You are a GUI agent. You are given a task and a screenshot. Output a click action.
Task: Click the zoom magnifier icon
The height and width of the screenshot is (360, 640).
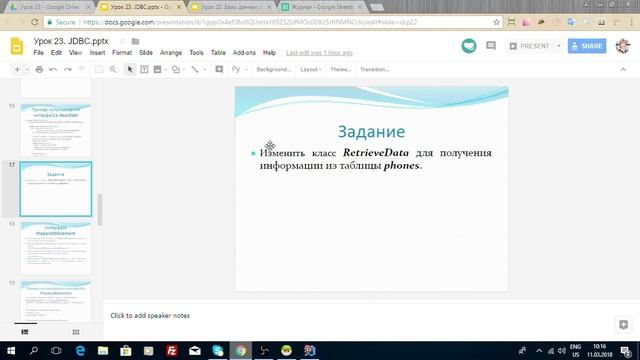click(113, 69)
